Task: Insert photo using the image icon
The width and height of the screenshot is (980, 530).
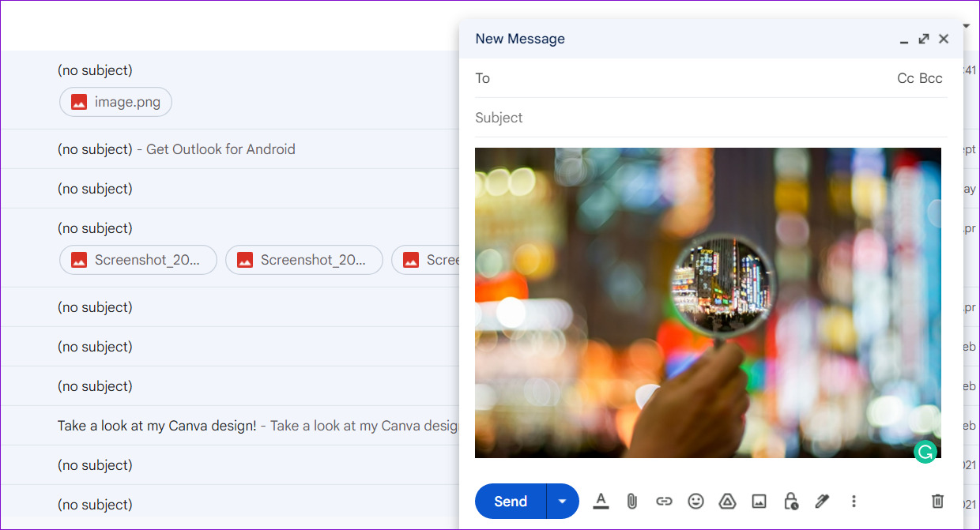Action: click(759, 501)
